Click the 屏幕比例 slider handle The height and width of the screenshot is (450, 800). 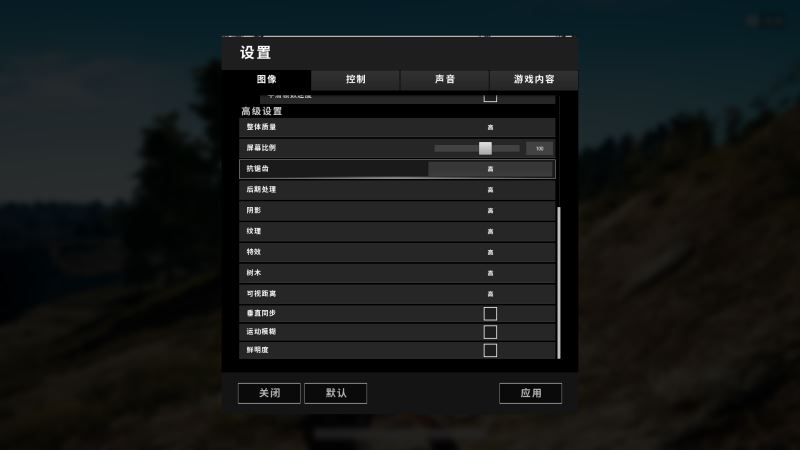485,148
